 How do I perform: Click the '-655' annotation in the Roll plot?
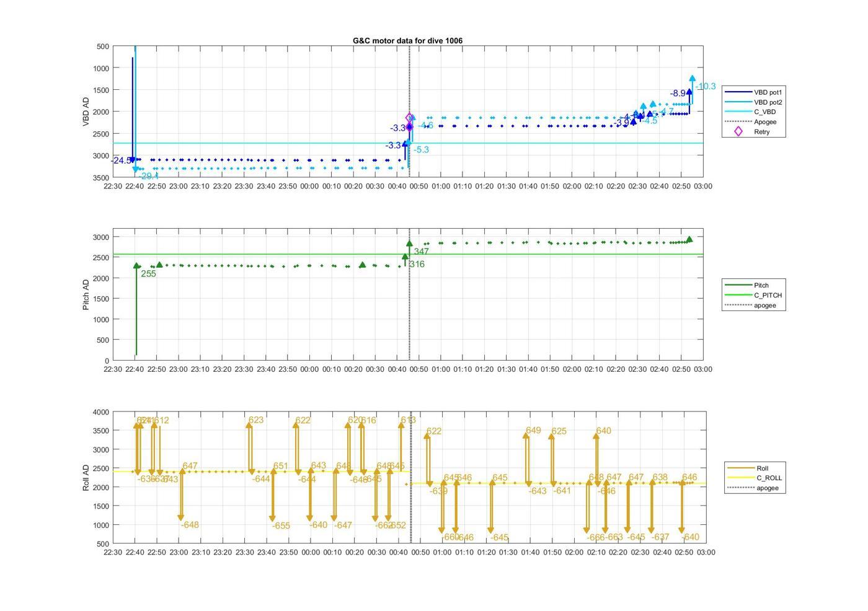click(x=281, y=526)
